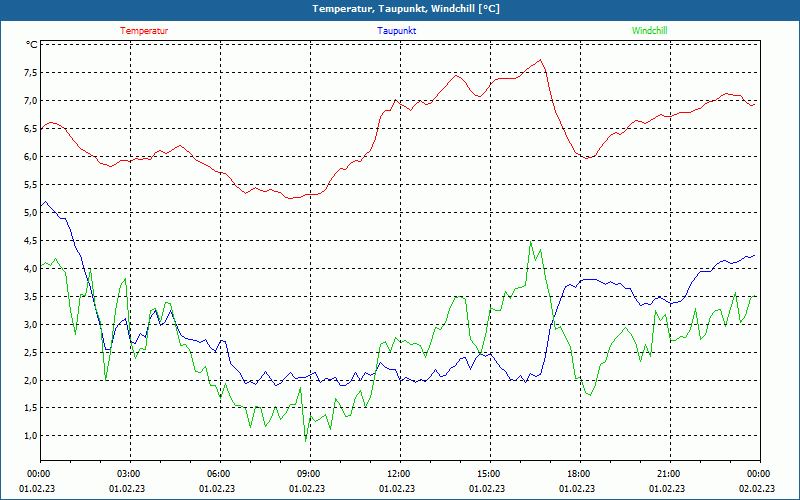The image size is (800, 500).
Task: Click the 03:00 time axis label
Action: (130, 473)
